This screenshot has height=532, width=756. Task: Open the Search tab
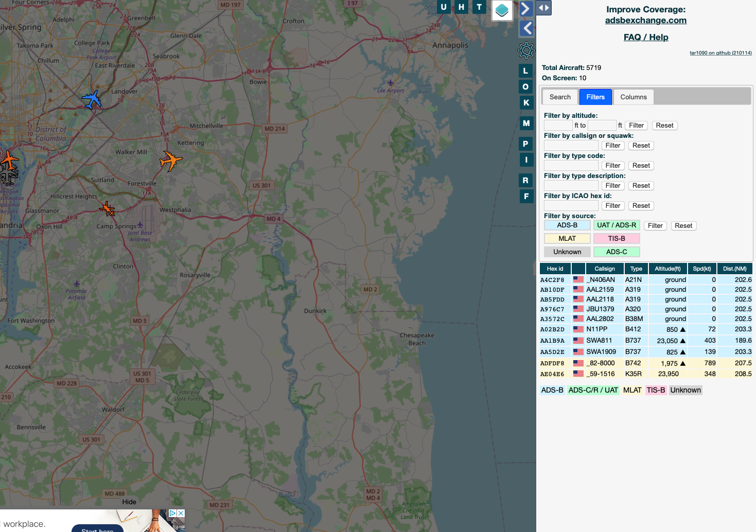560,97
